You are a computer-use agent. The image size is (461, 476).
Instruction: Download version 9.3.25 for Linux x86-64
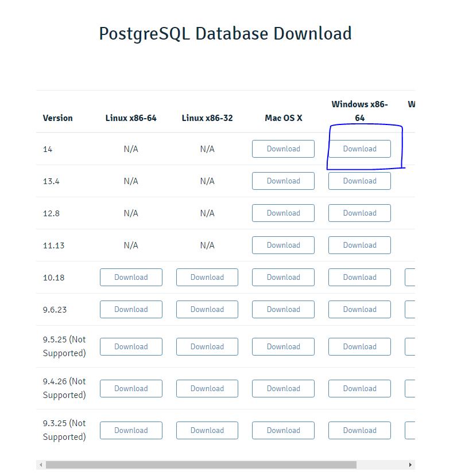tap(131, 431)
